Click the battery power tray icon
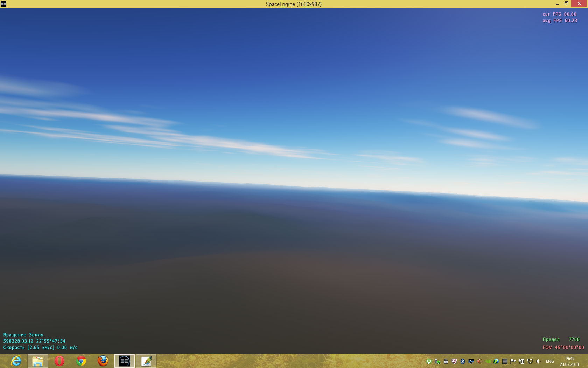The width and height of the screenshot is (588, 368). click(521, 361)
